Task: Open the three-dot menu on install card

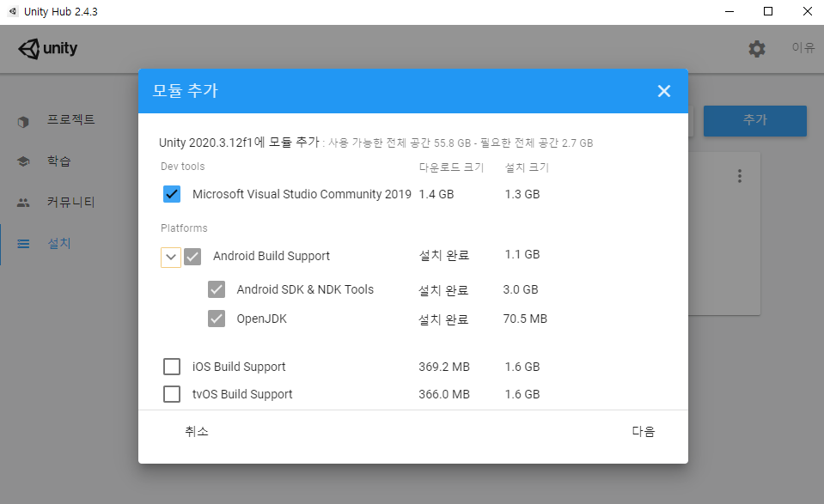Action: (740, 176)
